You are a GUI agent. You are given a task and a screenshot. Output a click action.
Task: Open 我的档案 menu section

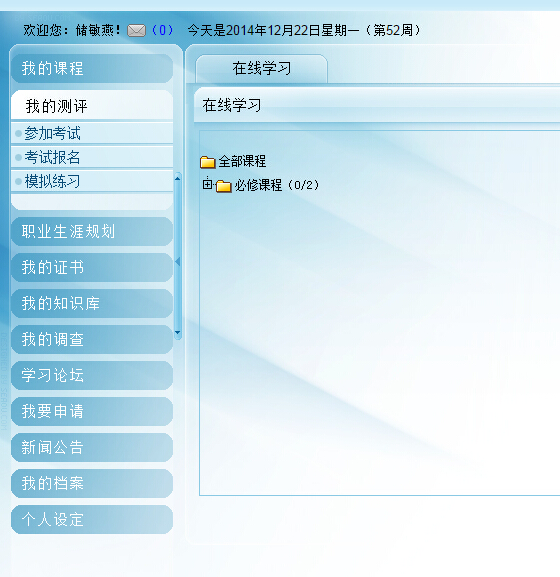[x=92, y=483]
